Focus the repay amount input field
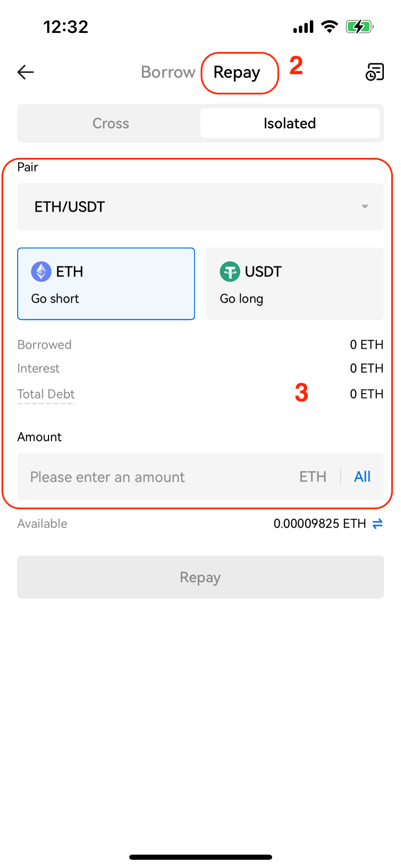Image resolution: width=401 pixels, height=868 pixels. tap(158, 477)
